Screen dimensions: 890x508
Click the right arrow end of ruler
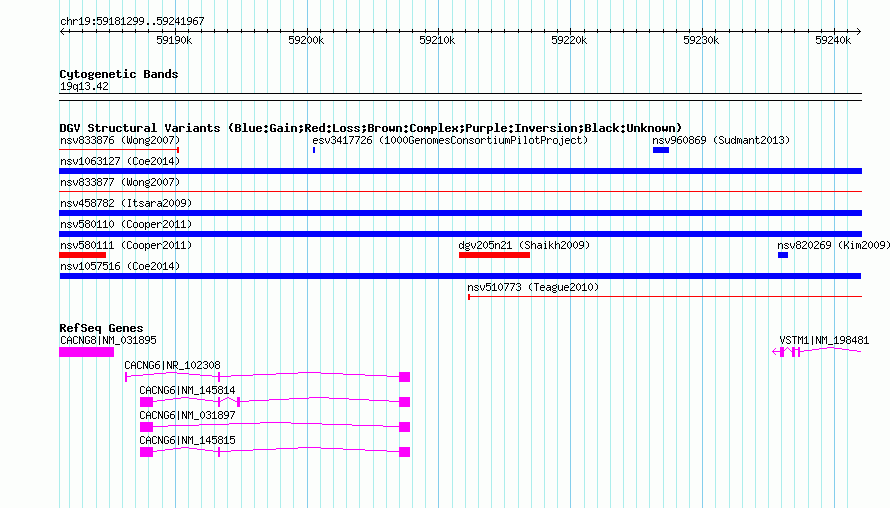click(x=859, y=31)
